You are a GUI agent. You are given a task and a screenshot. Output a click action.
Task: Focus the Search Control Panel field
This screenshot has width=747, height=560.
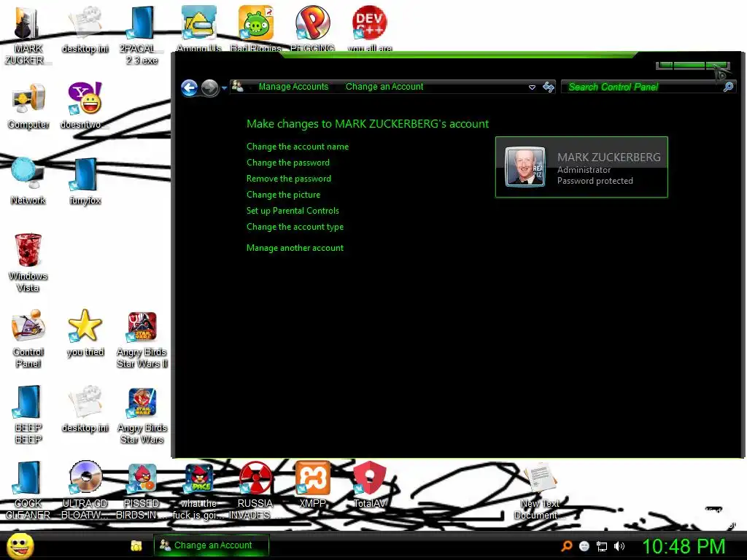(643, 87)
